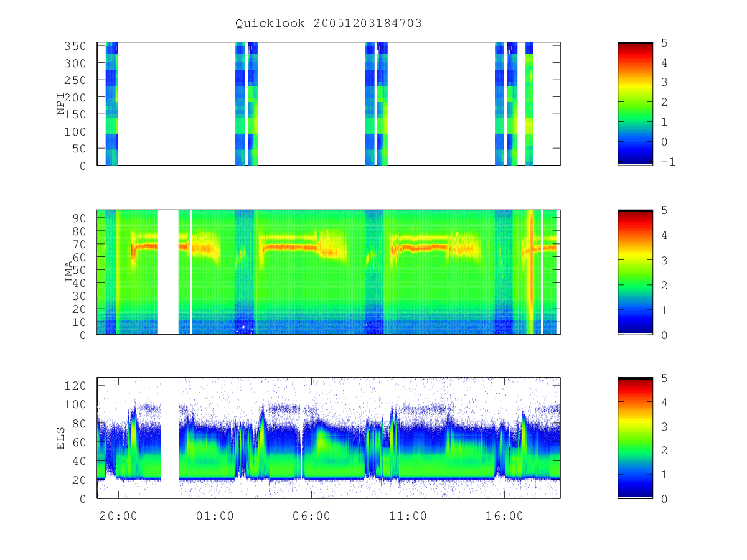Select the ELS panel color bar
Viewport: 747px width, 560px height.
point(635,437)
